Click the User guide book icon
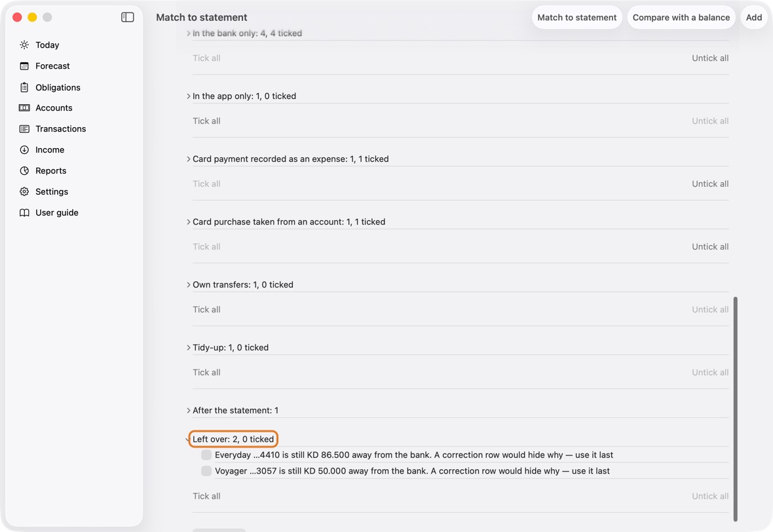 coord(24,212)
